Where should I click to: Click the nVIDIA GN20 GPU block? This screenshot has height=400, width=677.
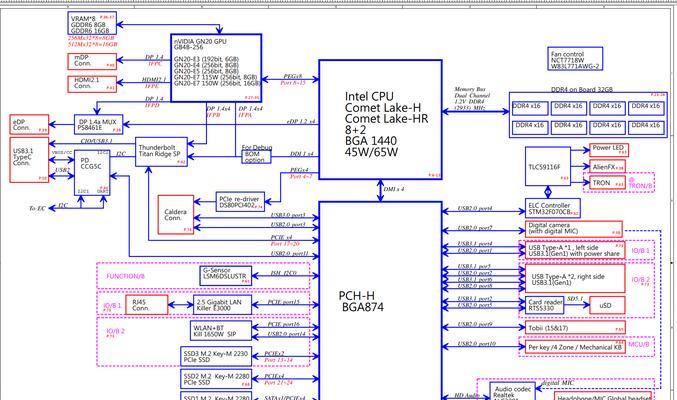pyautogui.click(x=216, y=68)
